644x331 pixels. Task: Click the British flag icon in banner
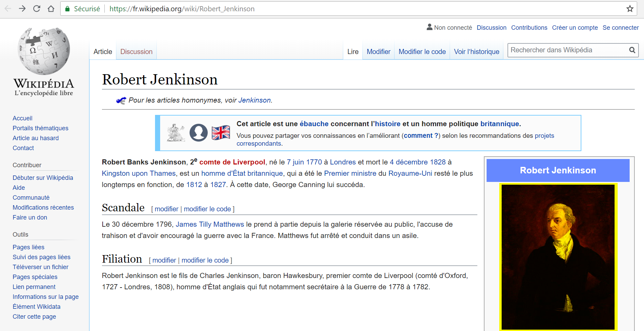click(221, 133)
